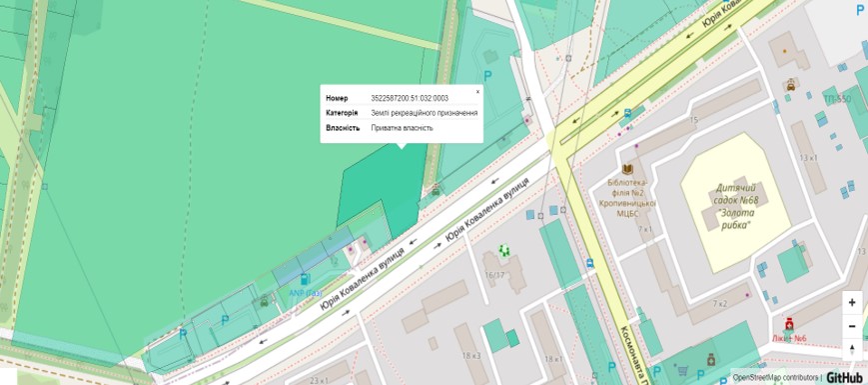Screen dimensions: 868x385
Task: Open the GitHub link
Action: pyautogui.click(x=846, y=378)
